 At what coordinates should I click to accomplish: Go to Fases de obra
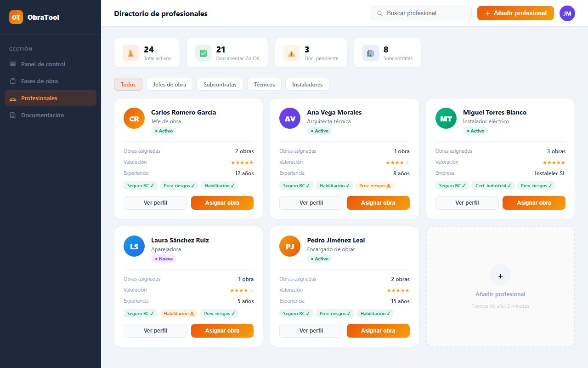[x=51, y=81]
